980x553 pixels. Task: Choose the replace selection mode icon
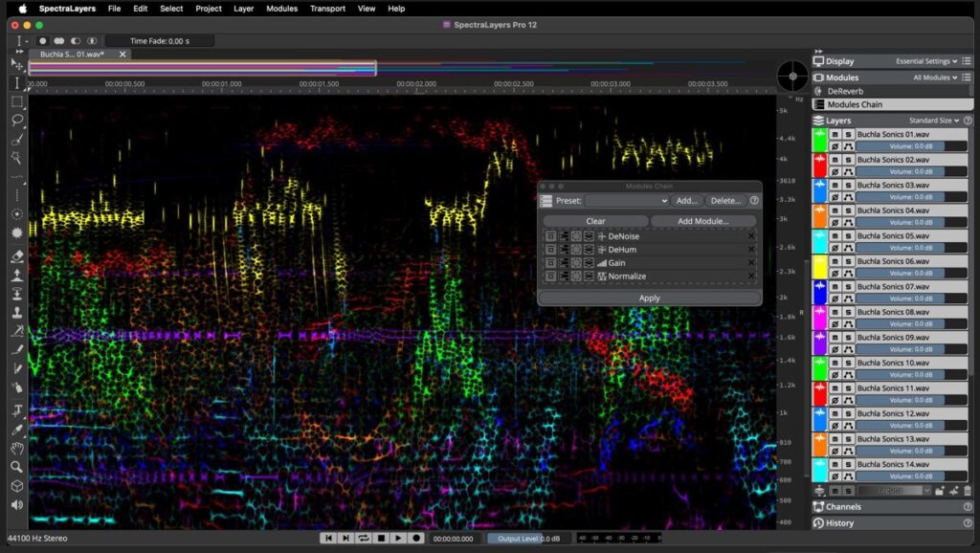pyautogui.click(x=42, y=40)
